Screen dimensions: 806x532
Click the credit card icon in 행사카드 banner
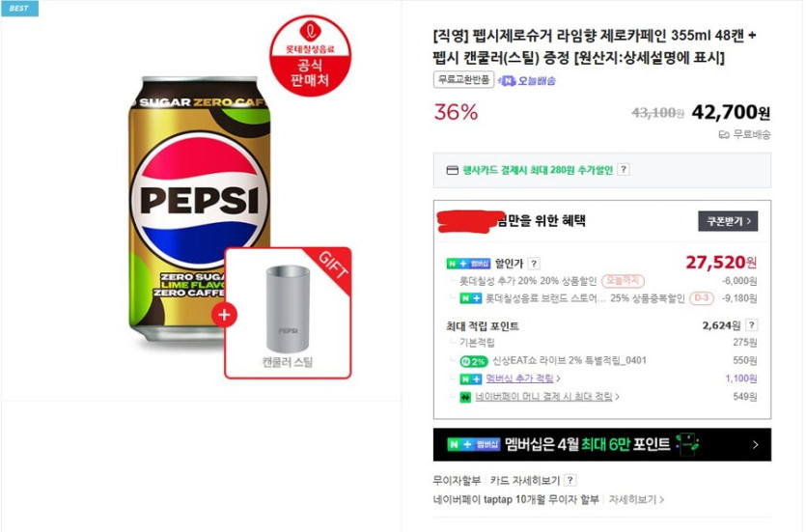(452, 170)
